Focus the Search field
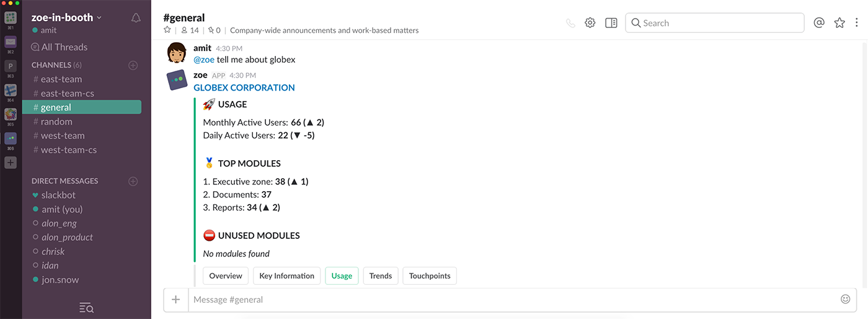 714,23
